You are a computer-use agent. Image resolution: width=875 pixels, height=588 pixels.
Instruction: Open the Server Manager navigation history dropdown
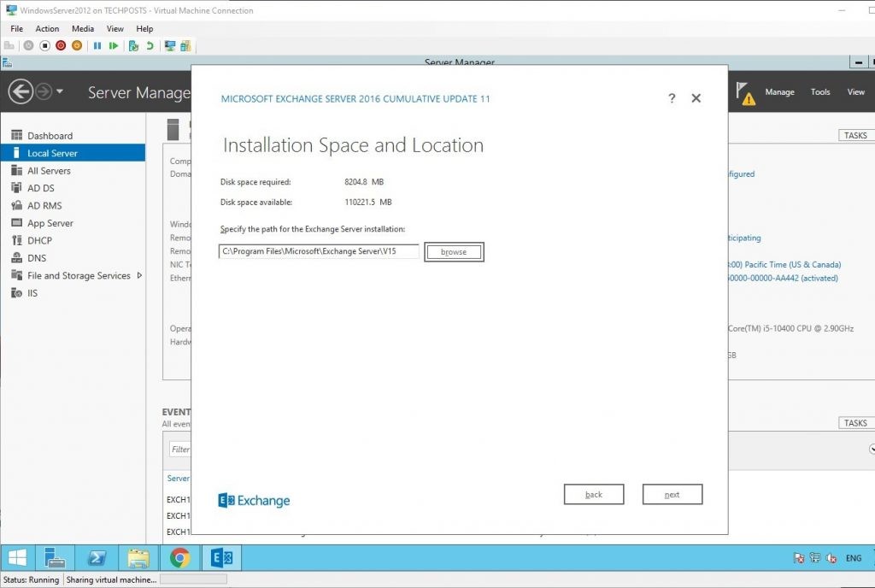(59, 91)
